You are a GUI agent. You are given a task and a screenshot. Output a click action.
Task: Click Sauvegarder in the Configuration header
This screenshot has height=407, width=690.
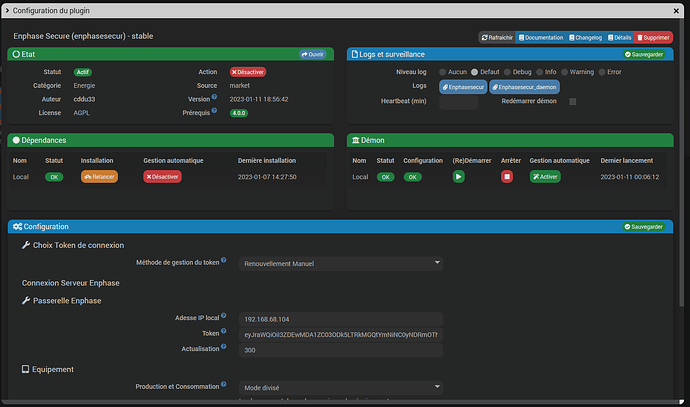(644, 227)
